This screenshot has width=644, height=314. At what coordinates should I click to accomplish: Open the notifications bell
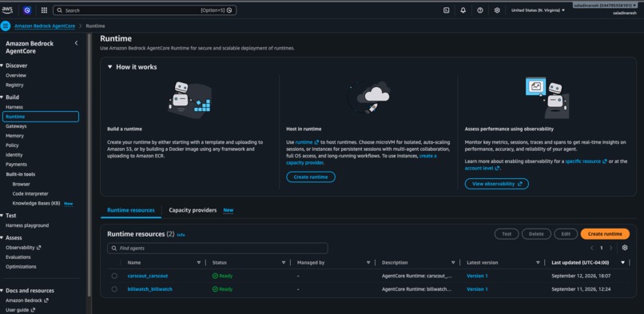tap(463, 10)
